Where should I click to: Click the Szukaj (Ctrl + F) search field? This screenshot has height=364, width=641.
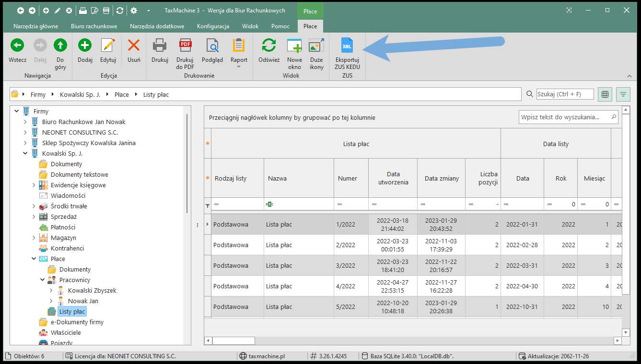tap(565, 94)
